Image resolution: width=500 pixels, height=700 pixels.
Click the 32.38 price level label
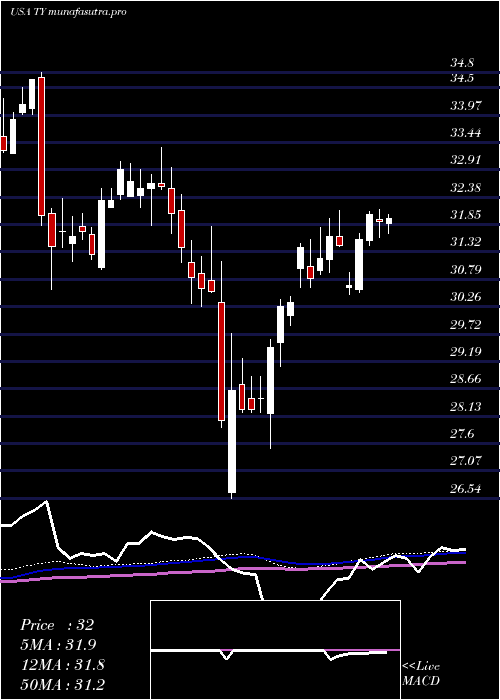click(467, 188)
